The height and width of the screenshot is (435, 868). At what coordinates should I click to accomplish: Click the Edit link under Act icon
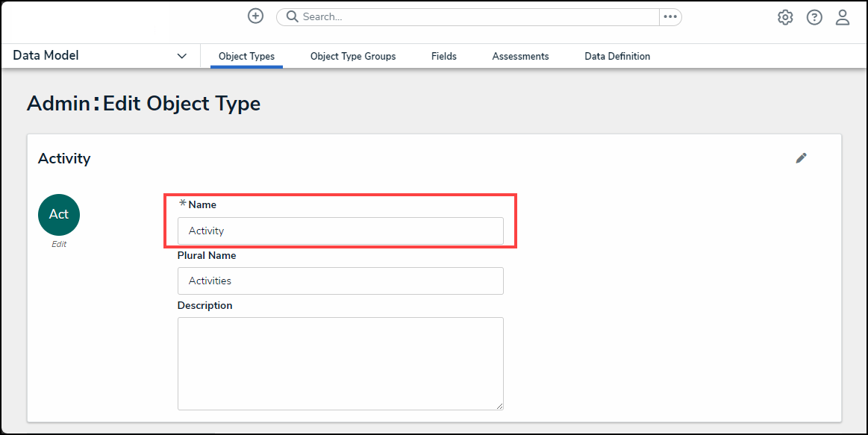(x=59, y=244)
